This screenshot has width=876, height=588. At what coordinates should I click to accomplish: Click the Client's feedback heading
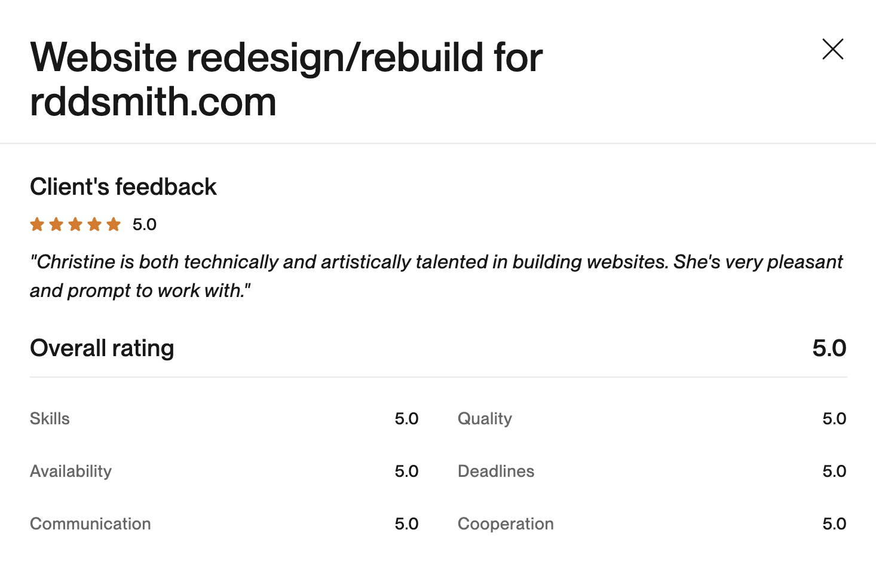(123, 187)
